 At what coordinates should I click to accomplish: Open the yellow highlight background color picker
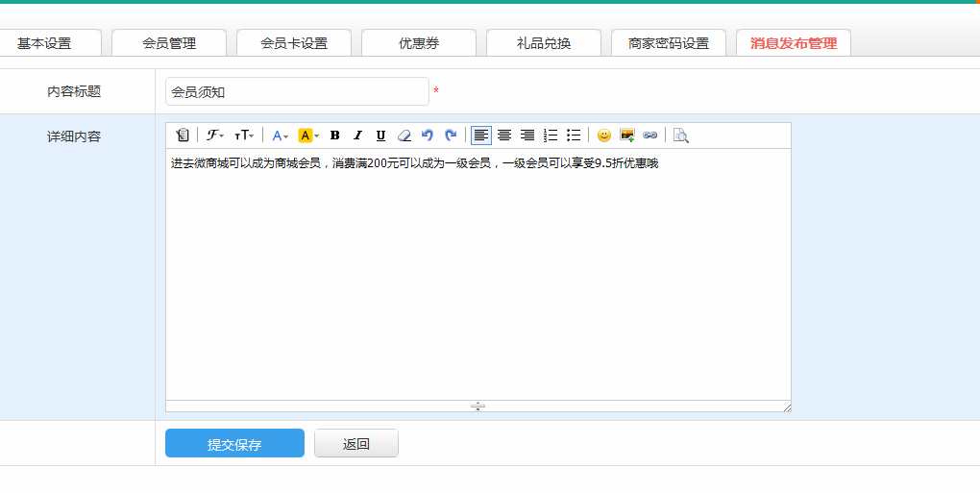(308, 136)
